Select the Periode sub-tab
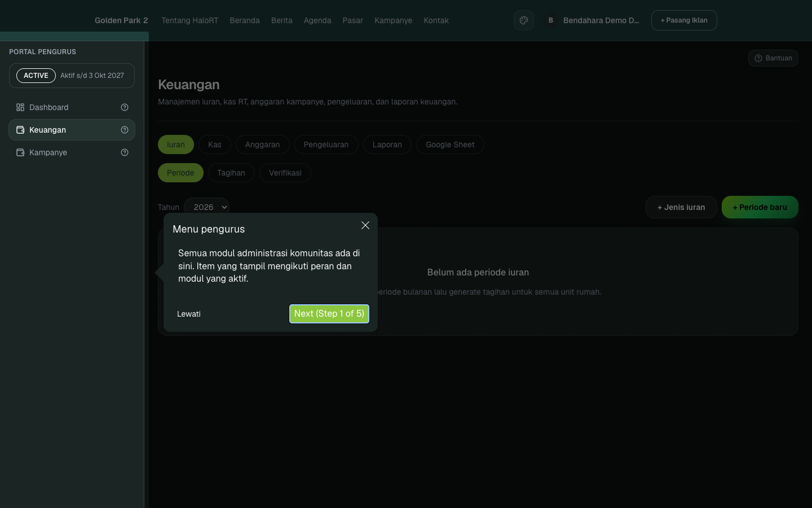Viewport: 812px width, 508px height. click(180, 173)
